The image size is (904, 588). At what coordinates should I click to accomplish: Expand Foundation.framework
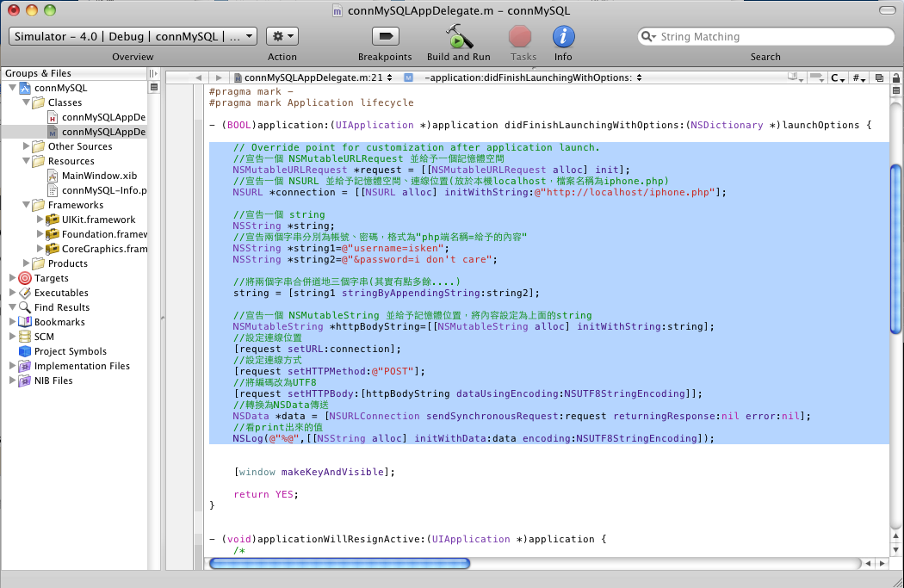(x=40, y=234)
